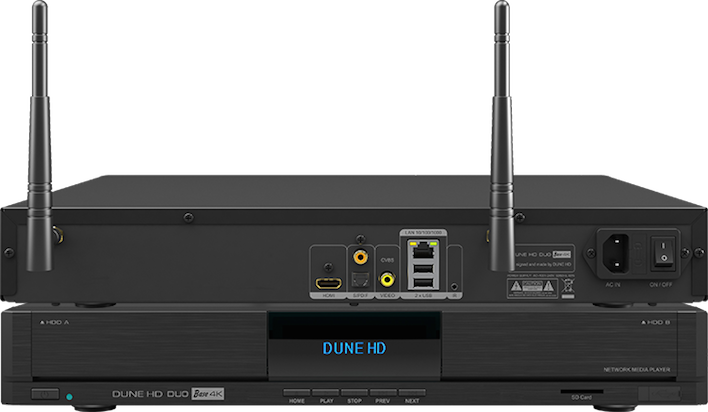Click the optical S/PDIF port
This screenshot has height=412, width=708.
tap(360, 281)
